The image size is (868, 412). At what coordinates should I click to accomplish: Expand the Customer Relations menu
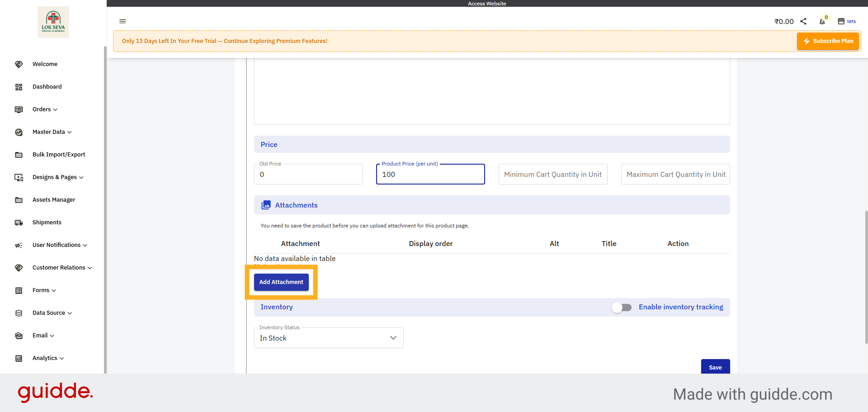58,267
